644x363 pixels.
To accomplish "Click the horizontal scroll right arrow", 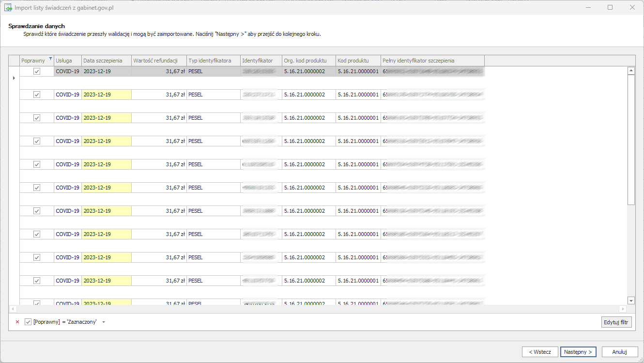I will (623, 309).
